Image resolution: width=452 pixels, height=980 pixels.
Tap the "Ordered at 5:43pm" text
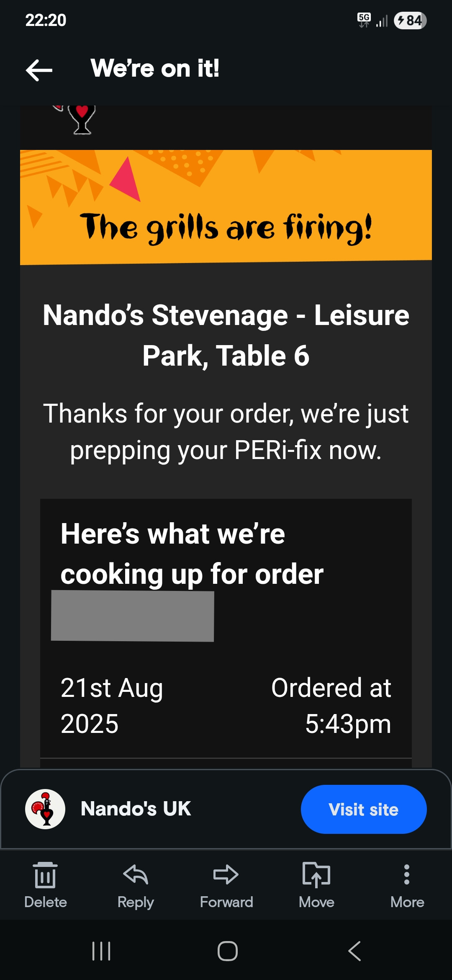tap(331, 706)
